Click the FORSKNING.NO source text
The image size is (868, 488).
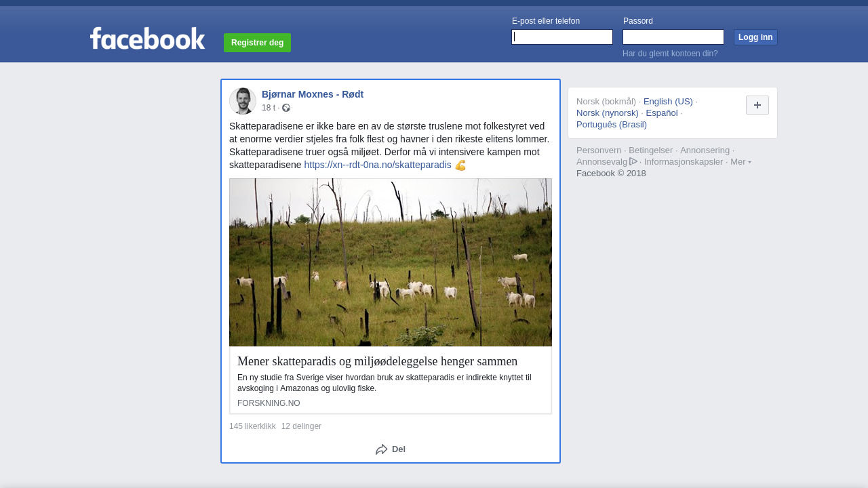(269, 403)
